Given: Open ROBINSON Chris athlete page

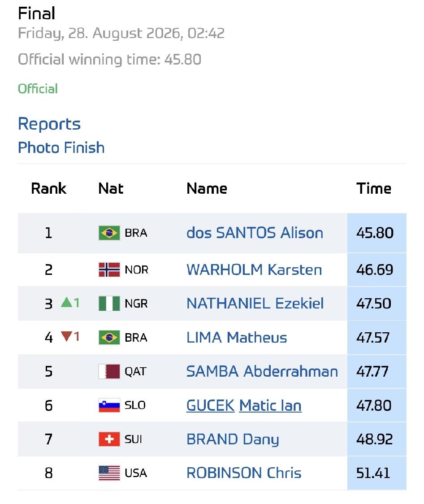Looking at the screenshot, I should [x=244, y=473].
